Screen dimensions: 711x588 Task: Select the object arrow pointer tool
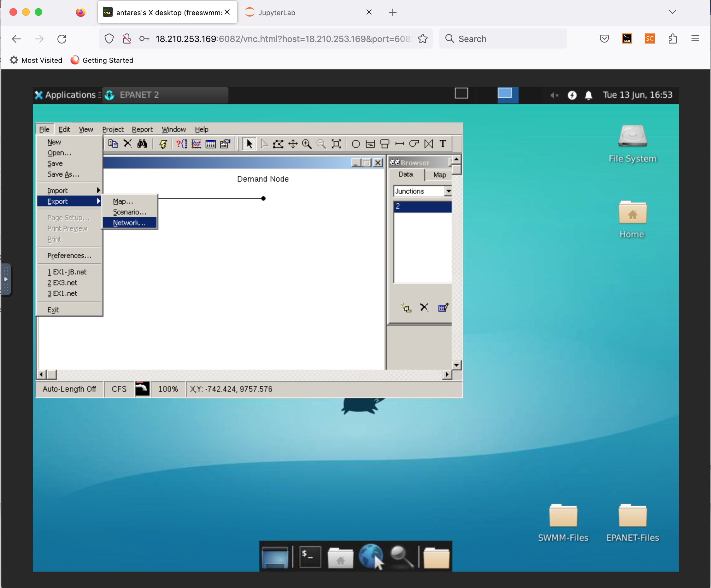[x=250, y=144]
